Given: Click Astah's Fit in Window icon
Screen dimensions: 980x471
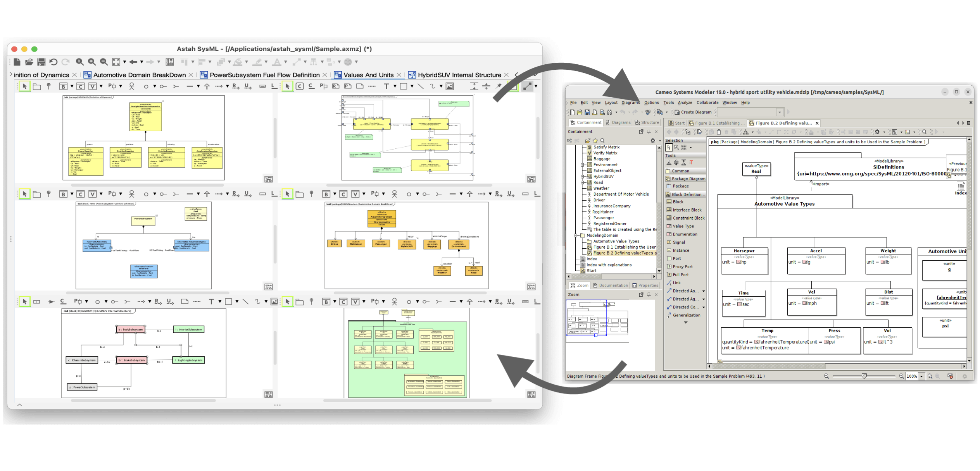Looking at the screenshot, I should tap(116, 62).
